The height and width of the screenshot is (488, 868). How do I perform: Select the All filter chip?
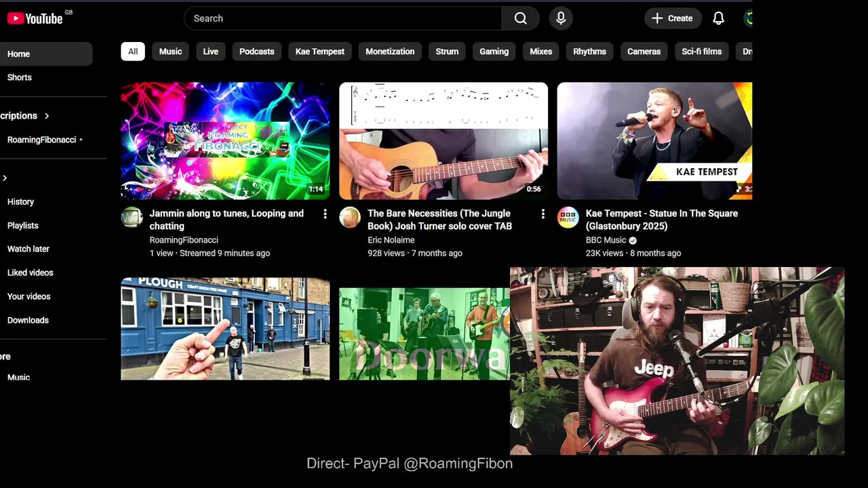[133, 52]
